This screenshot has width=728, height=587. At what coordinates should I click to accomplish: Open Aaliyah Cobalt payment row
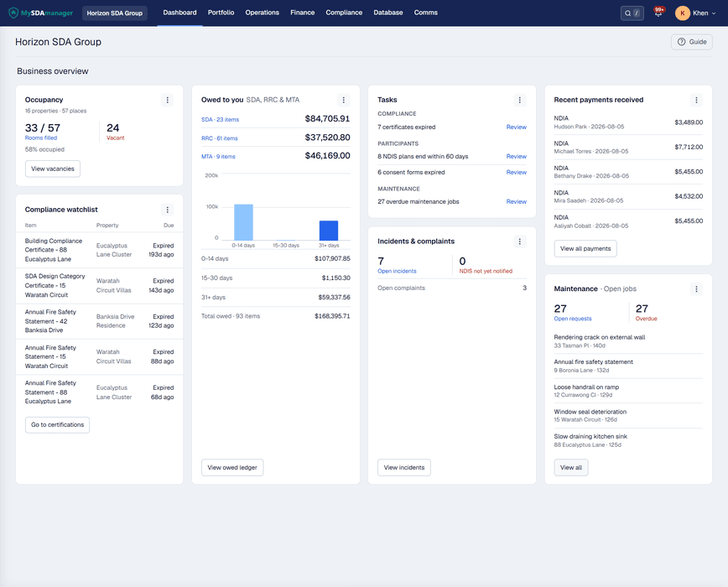tap(628, 221)
